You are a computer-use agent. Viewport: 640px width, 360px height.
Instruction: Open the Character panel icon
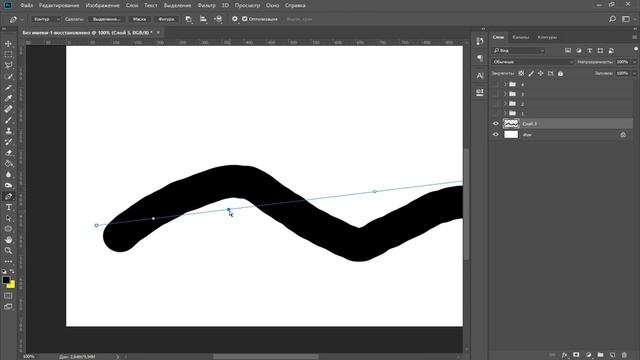pyautogui.click(x=480, y=76)
